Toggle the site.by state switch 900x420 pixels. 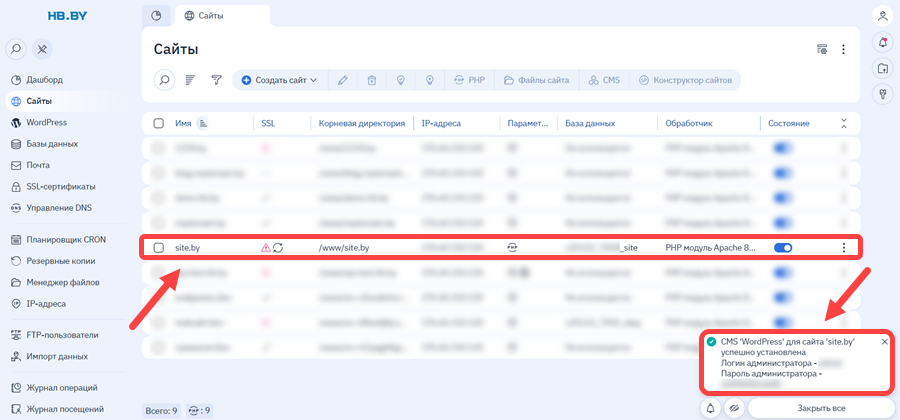coord(783,248)
